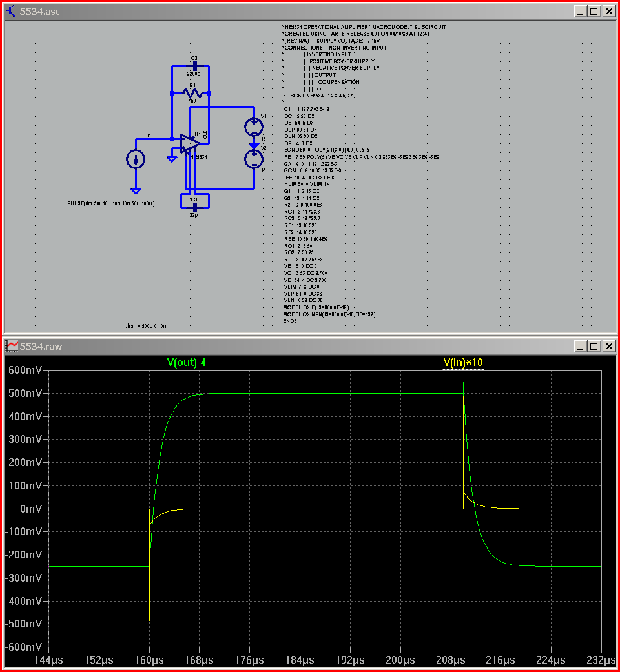The height and width of the screenshot is (672, 620).
Task: Click ground symbol at op-amp non-inverting input
Action: coord(172,159)
